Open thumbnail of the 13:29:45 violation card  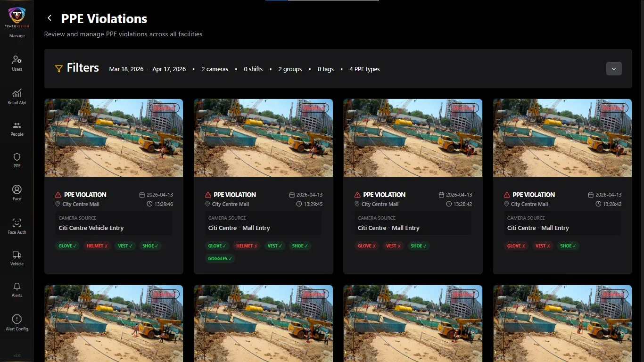[264, 138]
